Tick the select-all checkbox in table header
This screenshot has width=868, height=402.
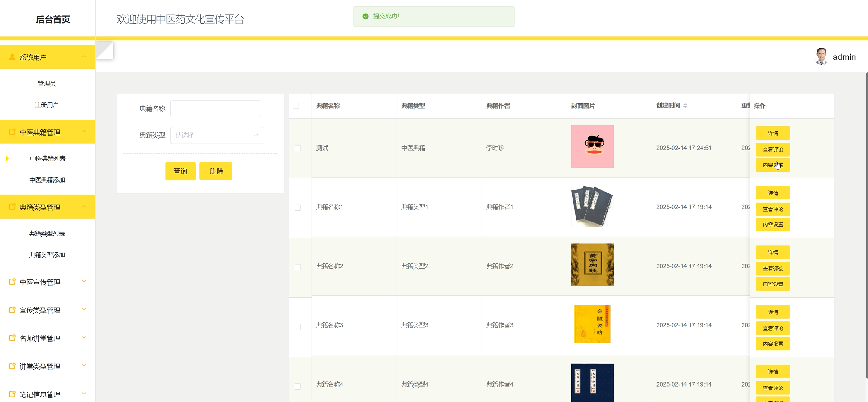pyautogui.click(x=296, y=106)
